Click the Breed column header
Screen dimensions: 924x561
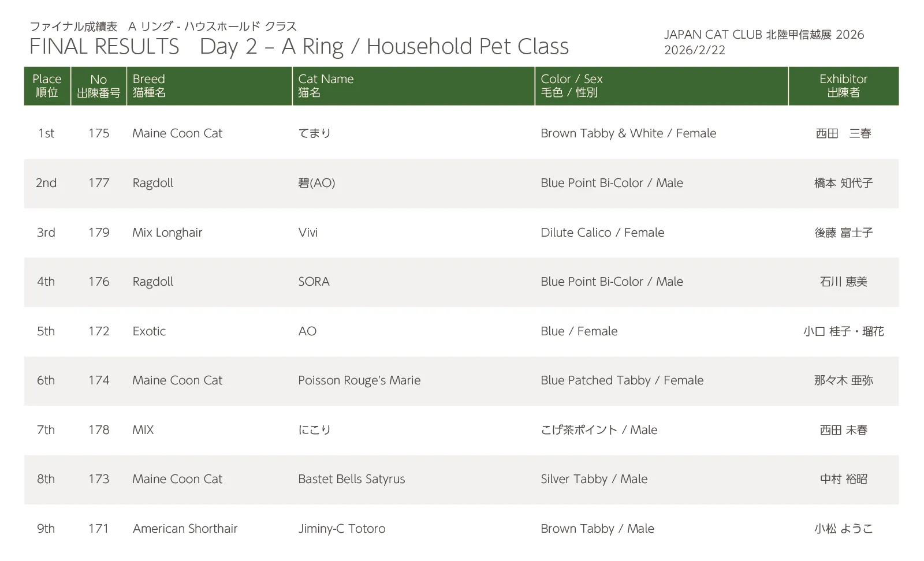coord(149,85)
